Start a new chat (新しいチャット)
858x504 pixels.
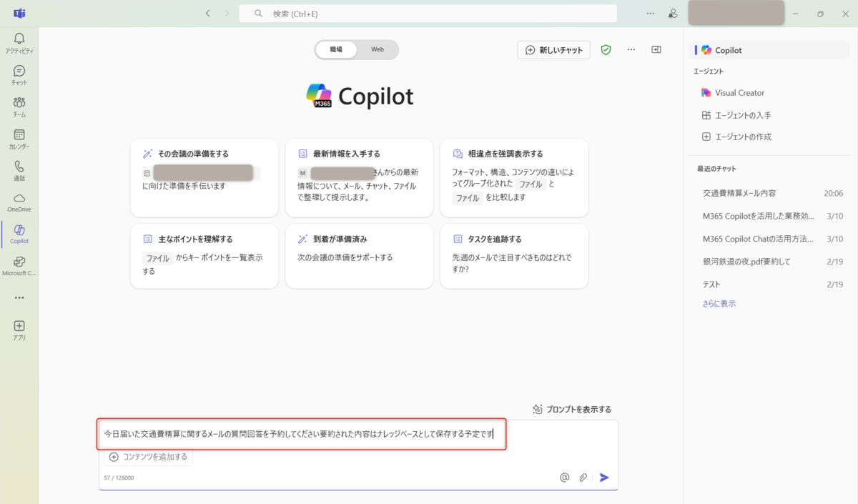coord(554,50)
